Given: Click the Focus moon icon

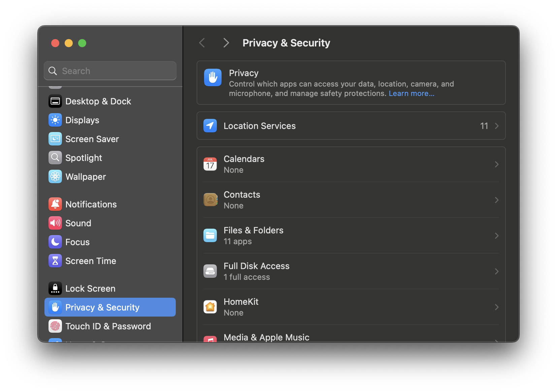Looking at the screenshot, I should (x=55, y=242).
